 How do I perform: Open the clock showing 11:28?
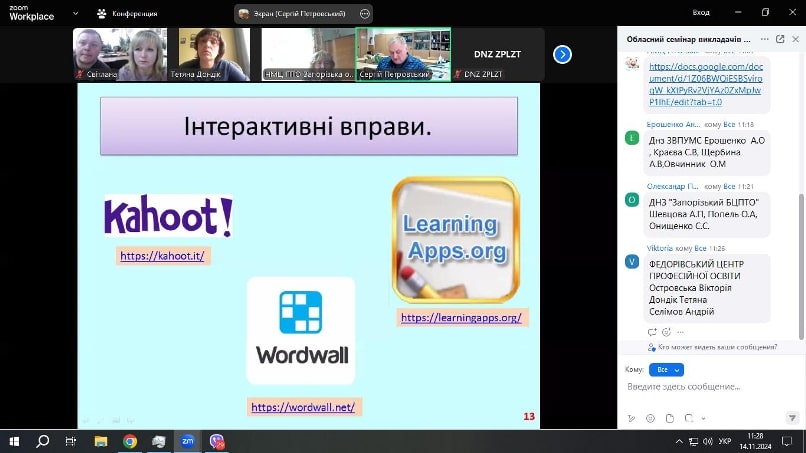point(756,441)
